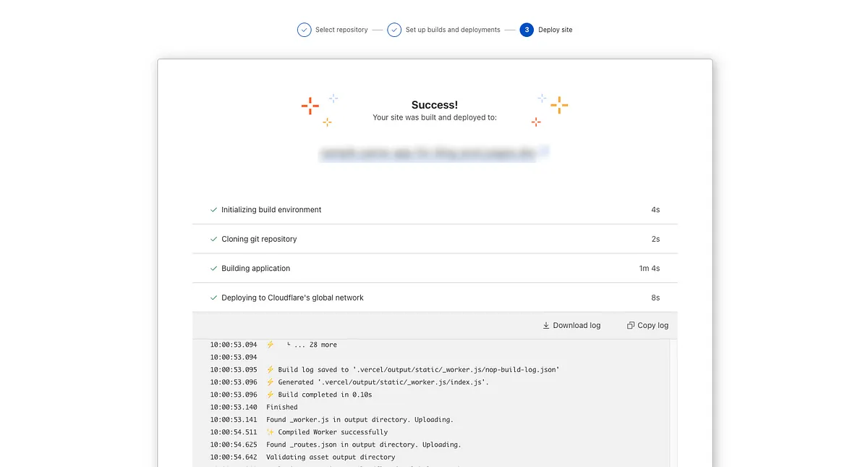Screen dimensions: 868x467
Task: Click the completed circle for Select repository step
Action: pos(305,30)
